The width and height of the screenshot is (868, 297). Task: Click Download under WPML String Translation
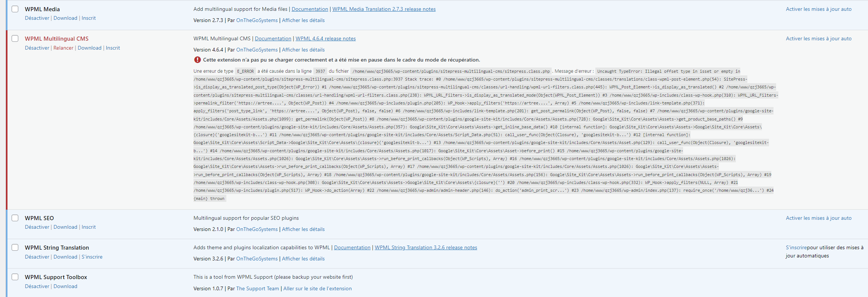(65, 257)
